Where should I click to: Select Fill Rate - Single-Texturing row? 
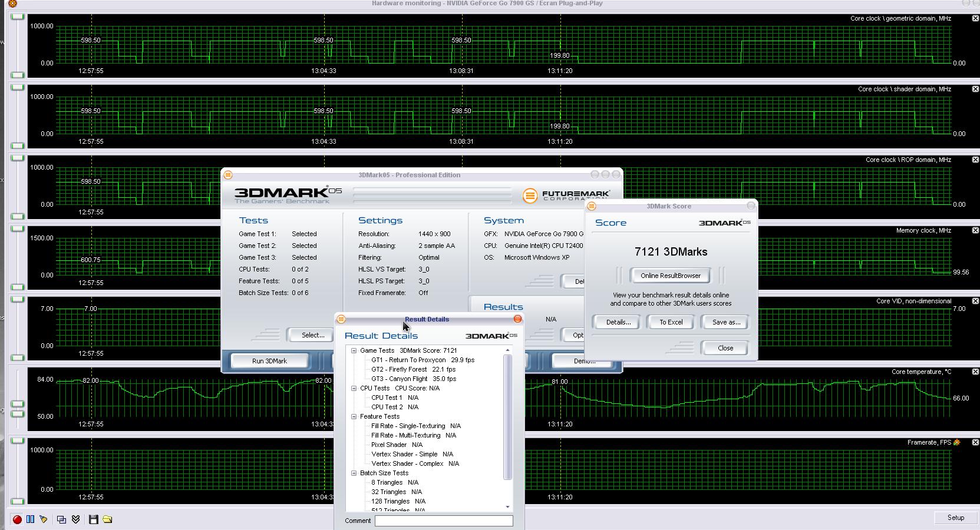[x=416, y=426]
